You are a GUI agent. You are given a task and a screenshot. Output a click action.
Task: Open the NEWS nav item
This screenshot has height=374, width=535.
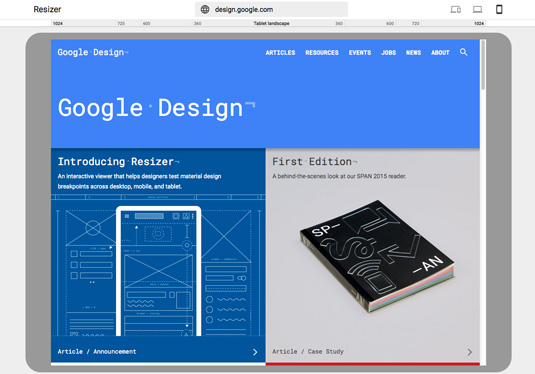(414, 53)
